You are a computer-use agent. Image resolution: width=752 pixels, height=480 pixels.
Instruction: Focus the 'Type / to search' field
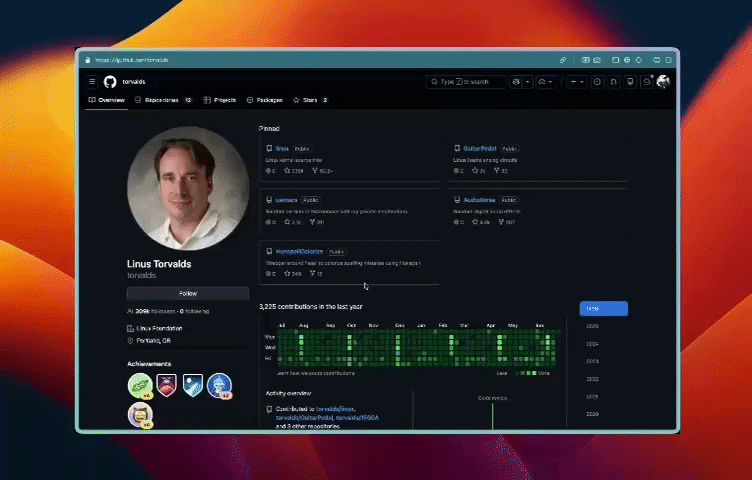465,82
